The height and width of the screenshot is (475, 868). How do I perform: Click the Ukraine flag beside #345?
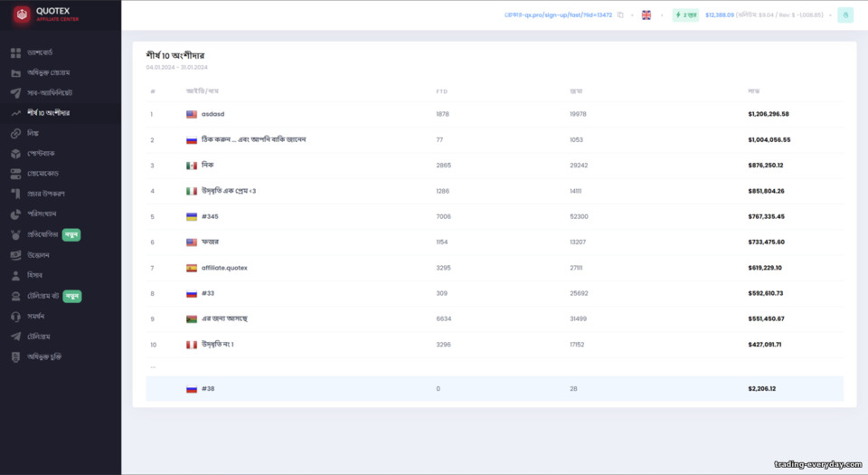click(192, 216)
